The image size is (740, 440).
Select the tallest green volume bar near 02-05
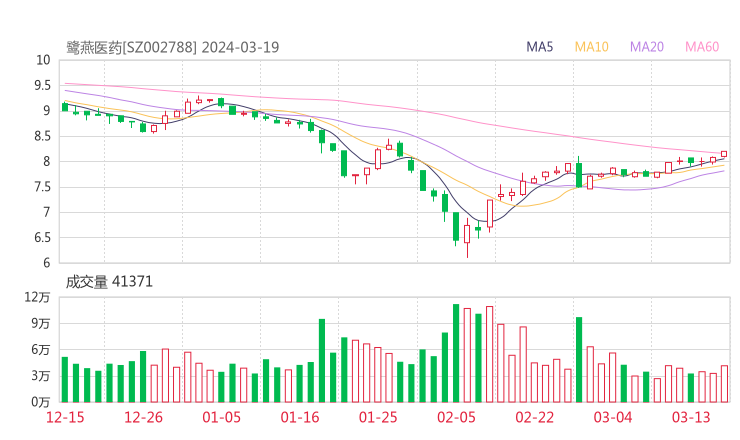click(456, 353)
